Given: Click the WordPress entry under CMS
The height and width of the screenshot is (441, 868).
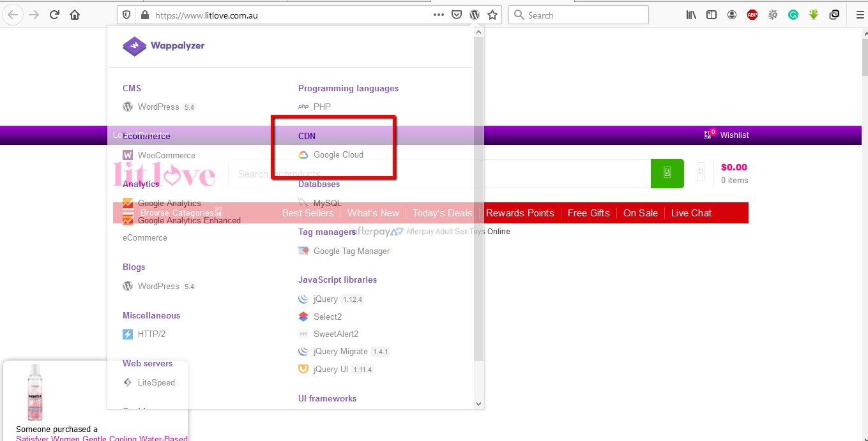Looking at the screenshot, I should tap(158, 107).
